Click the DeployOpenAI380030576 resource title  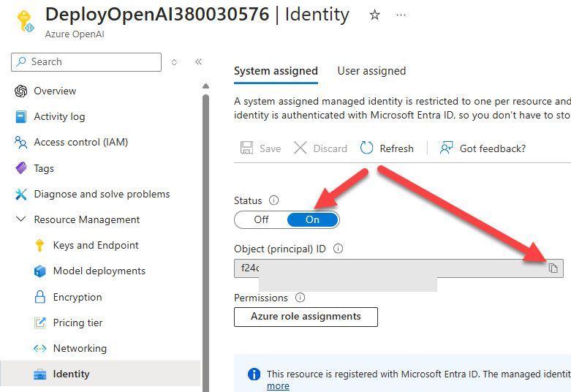tap(157, 15)
